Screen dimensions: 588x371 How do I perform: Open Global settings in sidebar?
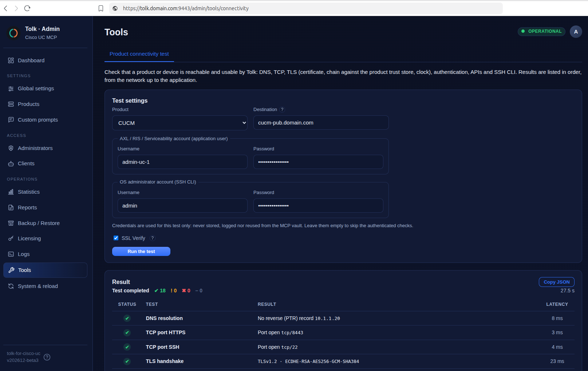[45, 88]
